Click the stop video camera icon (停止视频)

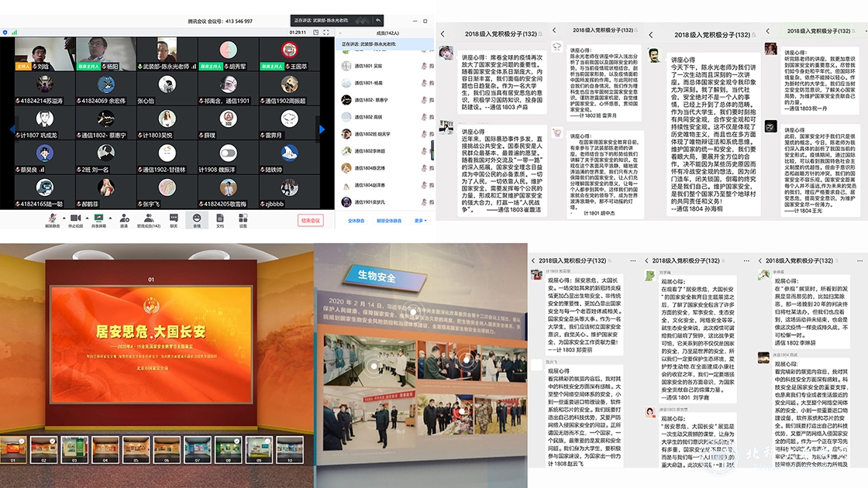[x=76, y=217]
